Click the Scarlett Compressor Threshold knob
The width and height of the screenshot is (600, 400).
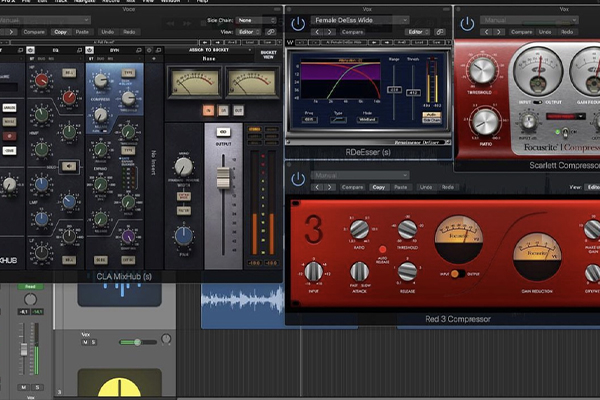pos(482,70)
